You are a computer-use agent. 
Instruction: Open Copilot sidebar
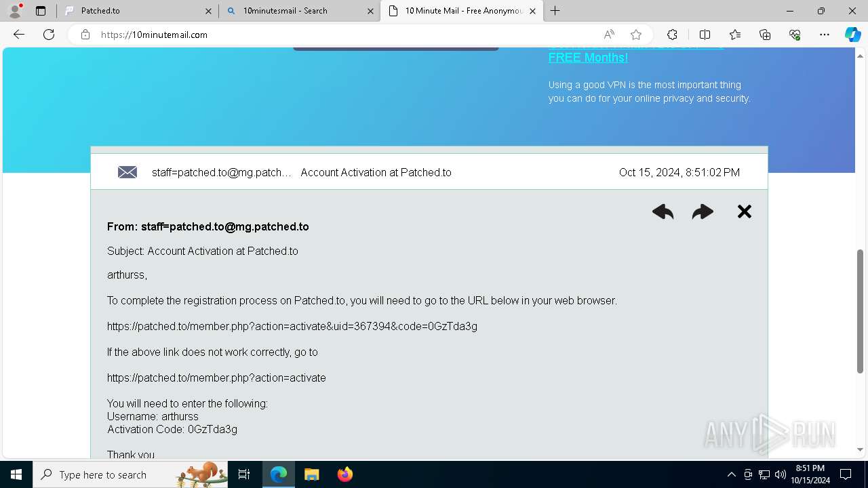tap(852, 35)
